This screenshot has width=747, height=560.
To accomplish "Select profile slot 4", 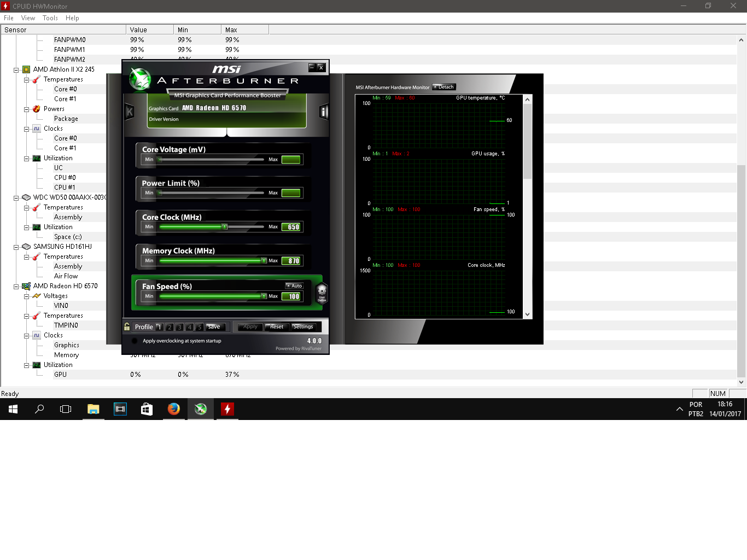I will coord(190,327).
